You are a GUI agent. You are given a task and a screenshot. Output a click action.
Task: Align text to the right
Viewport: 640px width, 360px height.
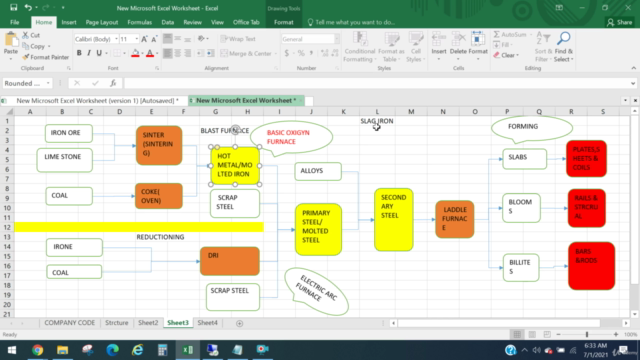click(187, 53)
